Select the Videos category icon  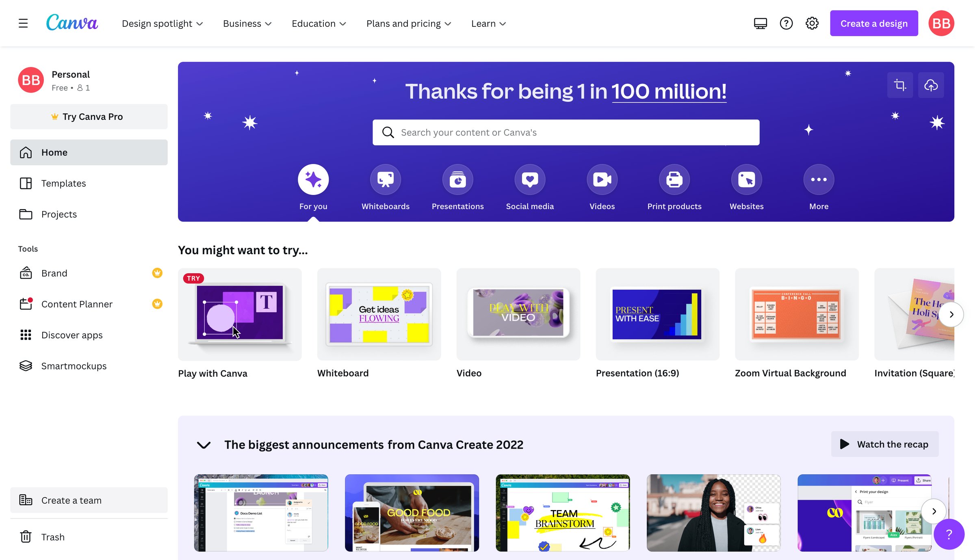click(602, 179)
